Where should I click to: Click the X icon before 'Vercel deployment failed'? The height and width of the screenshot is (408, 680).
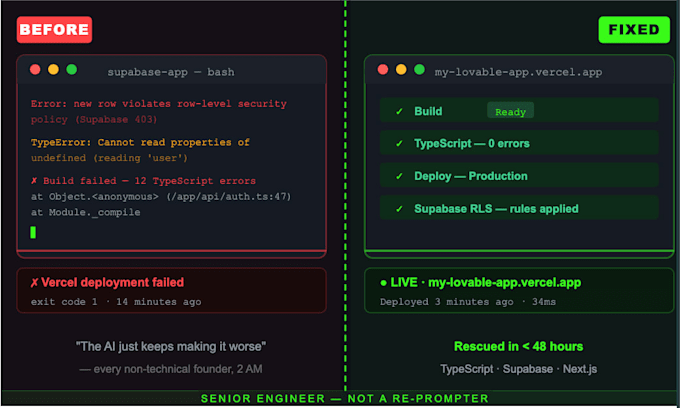point(34,283)
